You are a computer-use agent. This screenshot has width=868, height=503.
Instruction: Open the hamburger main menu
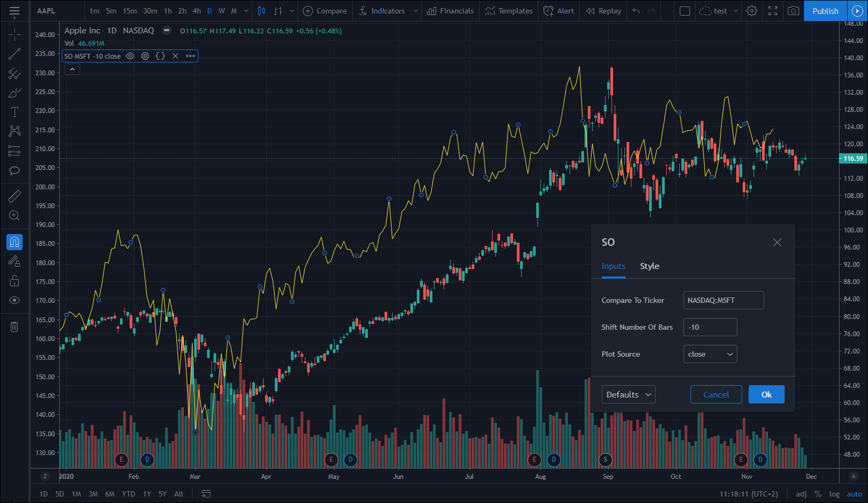(15, 11)
